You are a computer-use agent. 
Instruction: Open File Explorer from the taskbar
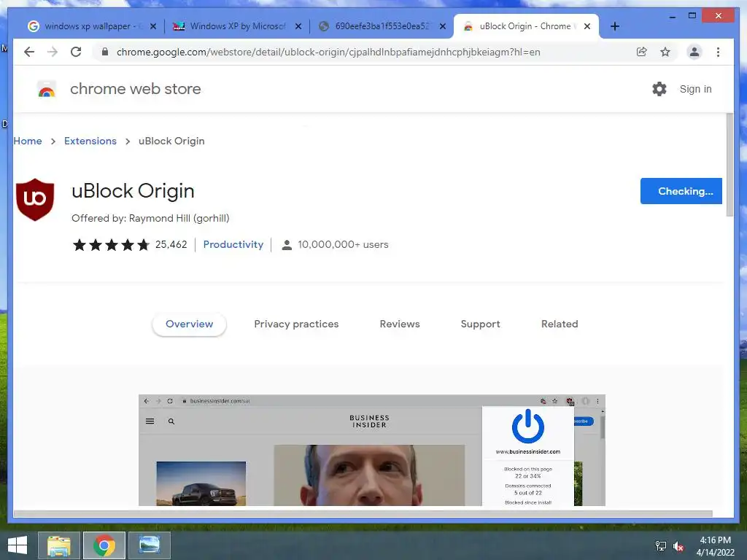(59, 545)
